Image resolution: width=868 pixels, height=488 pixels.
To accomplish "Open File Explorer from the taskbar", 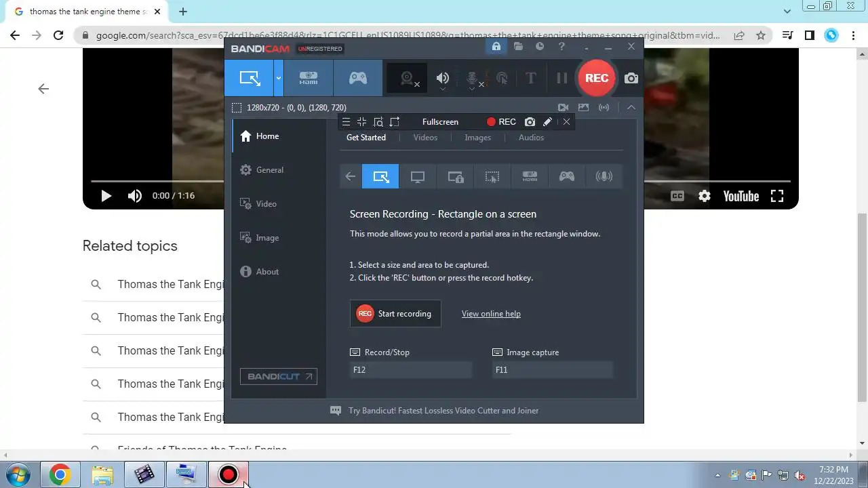I will (102, 474).
